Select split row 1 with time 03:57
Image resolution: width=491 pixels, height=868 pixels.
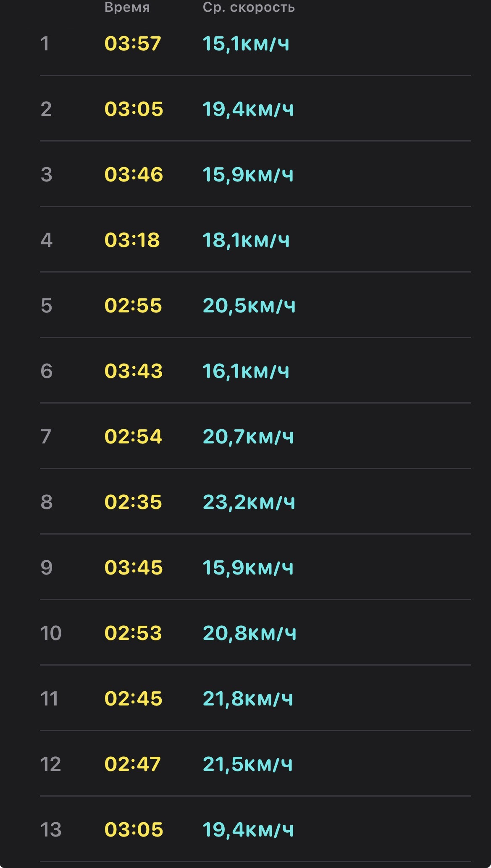[x=255, y=44]
